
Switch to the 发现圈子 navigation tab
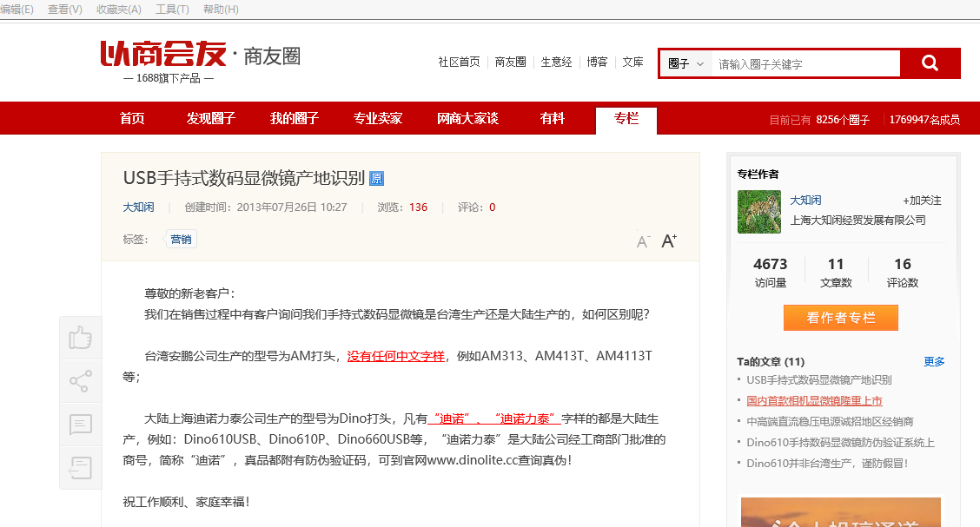[209, 118]
